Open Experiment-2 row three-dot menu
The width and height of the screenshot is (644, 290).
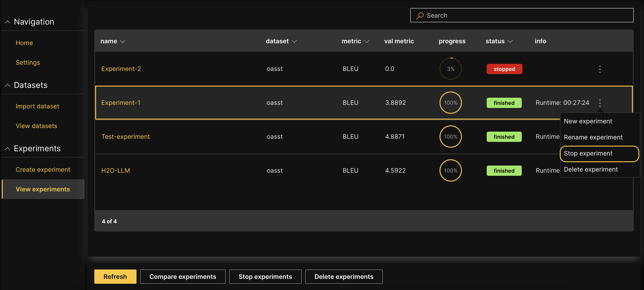click(600, 69)
